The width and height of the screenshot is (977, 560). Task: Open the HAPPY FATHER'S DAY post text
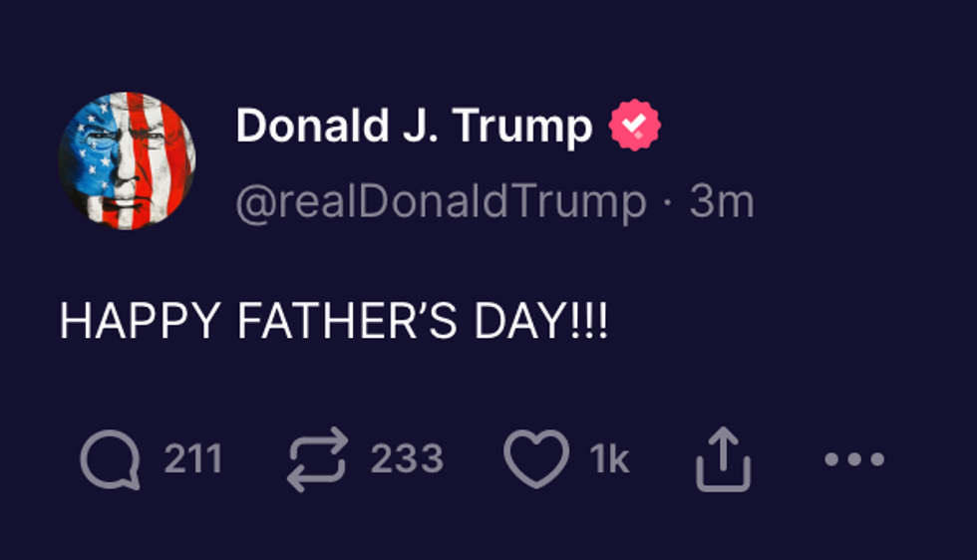tap(334, 322)
